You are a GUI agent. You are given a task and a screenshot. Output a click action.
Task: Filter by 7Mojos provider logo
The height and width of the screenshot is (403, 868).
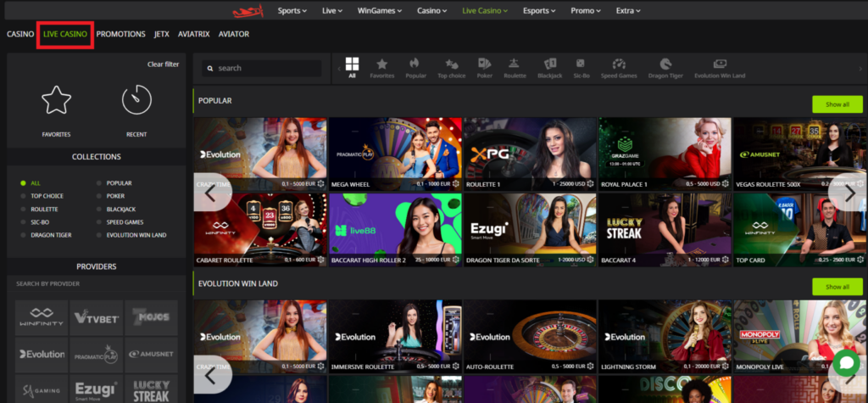[x=151, y=317]
